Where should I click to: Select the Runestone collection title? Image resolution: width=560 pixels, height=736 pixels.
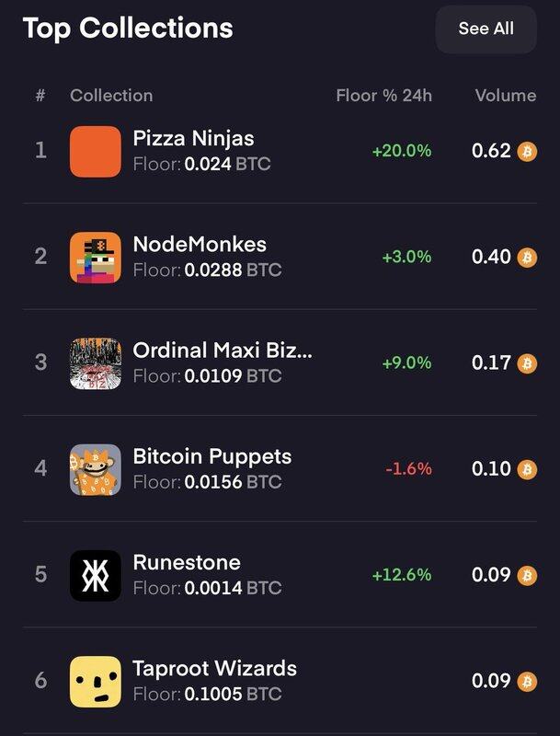[187, 562]
